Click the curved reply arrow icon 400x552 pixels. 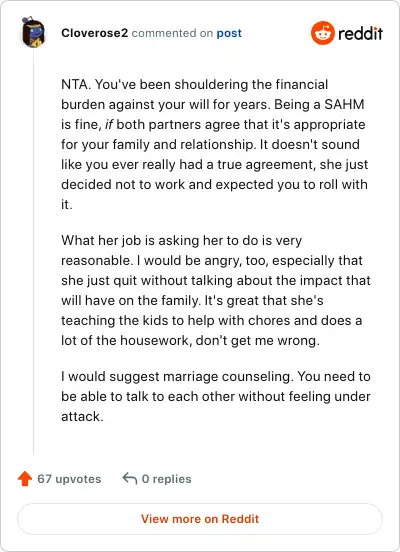pyautogui.click(x=130, y=479)
